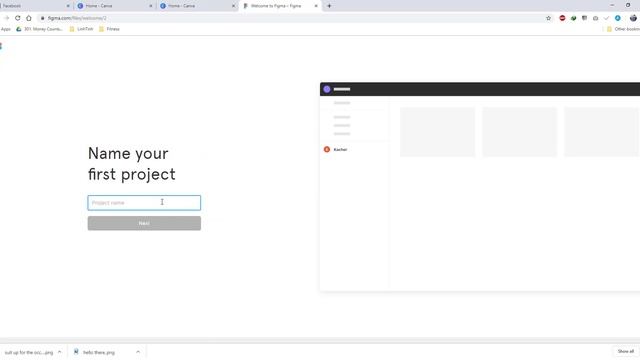Image resolution: width=640 pixels, height=360 pixels.
Task: Open the Apps bookmarks shortcut
Action: pyautogui.click(x=6, y=29)
